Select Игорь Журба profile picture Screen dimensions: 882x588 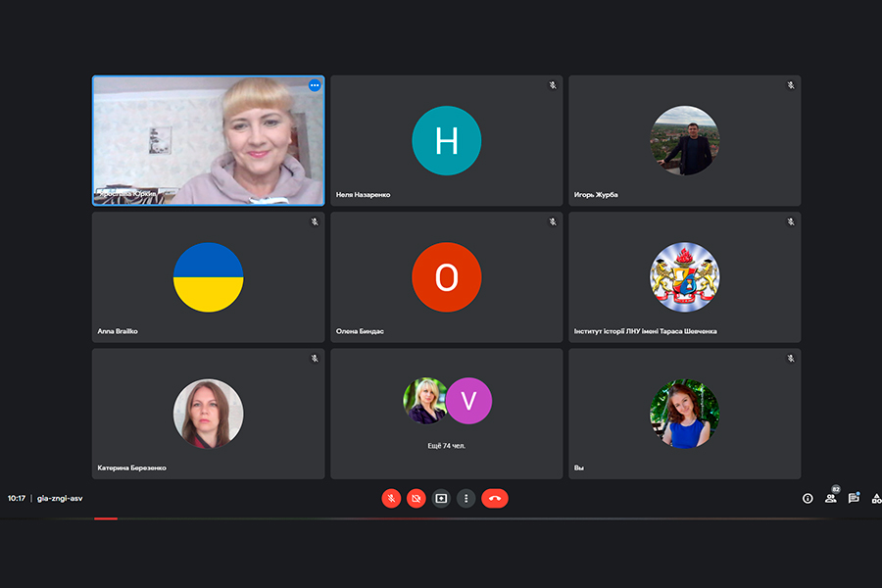(685, 141)
